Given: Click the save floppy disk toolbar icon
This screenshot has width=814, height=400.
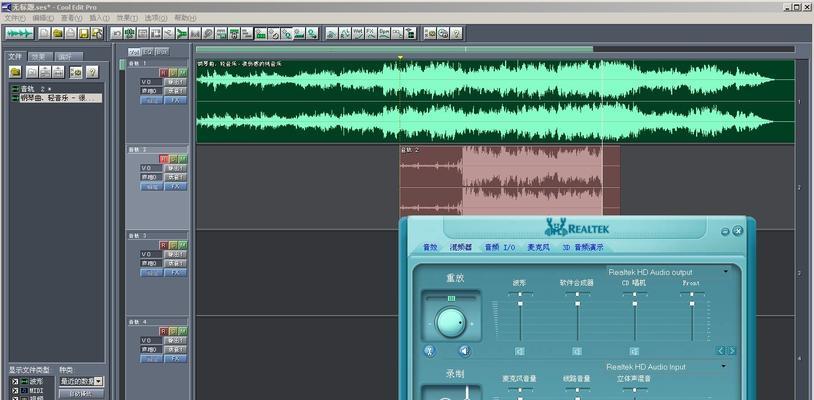Looking at the screenshot, I should pyautogui.click(x=84, y=33).
